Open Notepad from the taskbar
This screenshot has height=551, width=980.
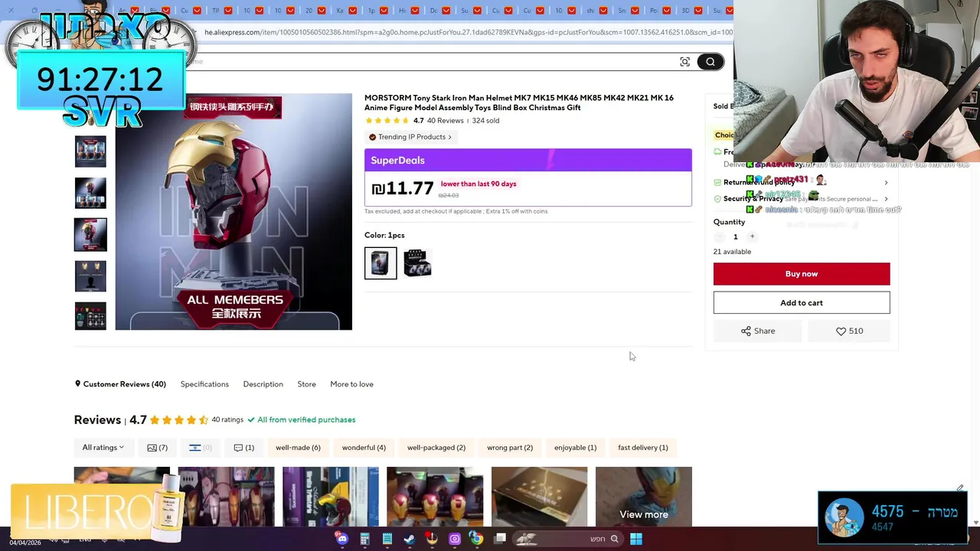[387, 539]
